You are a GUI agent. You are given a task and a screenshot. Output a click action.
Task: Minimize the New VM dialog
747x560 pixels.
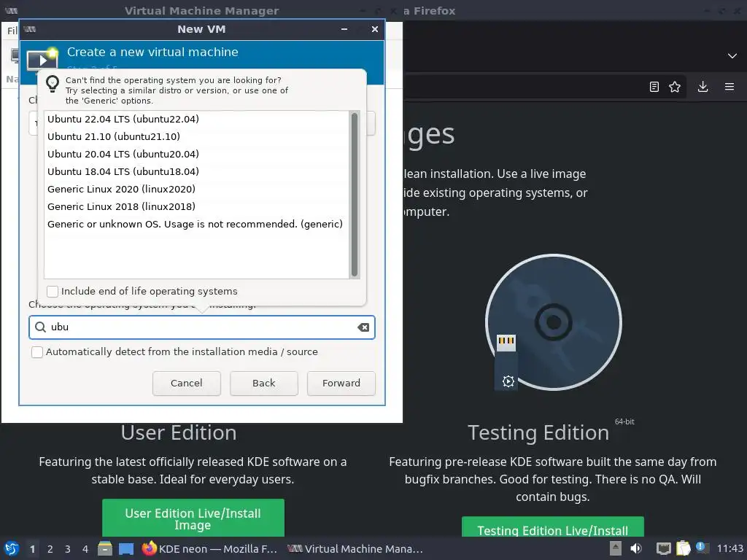(x=344, y=29)
